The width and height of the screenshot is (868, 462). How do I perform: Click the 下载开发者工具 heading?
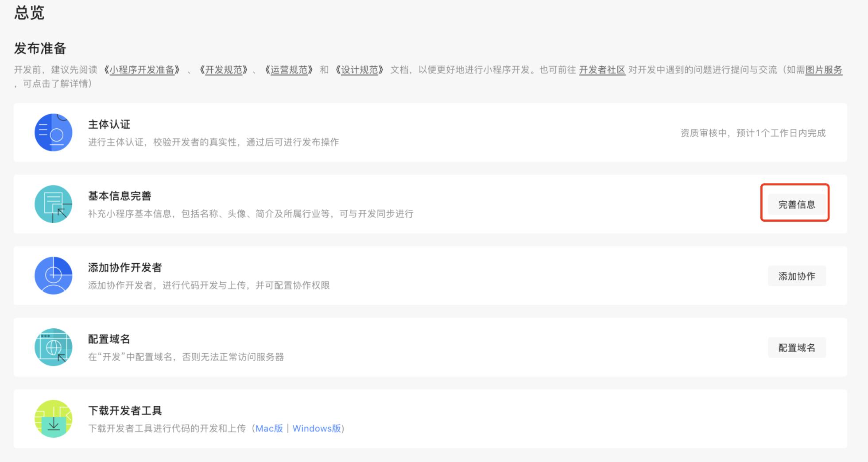(x=125, y=411)
